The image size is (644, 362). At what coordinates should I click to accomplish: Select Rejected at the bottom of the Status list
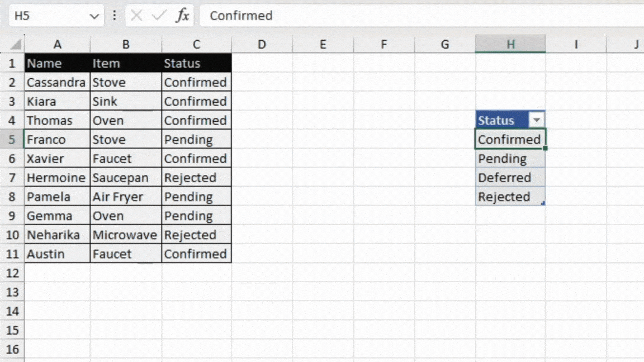[x=505, y=197]
